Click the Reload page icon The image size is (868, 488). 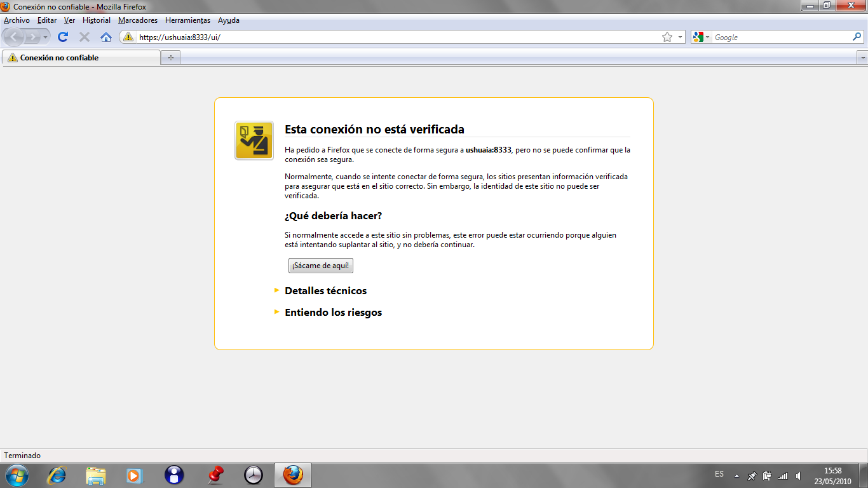pyautogui.click(x=63, y=37)
